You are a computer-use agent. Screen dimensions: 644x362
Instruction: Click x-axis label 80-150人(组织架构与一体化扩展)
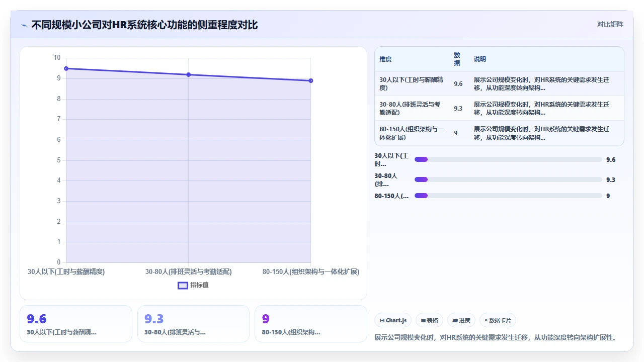pyautogui.click(x=311, y=271)
